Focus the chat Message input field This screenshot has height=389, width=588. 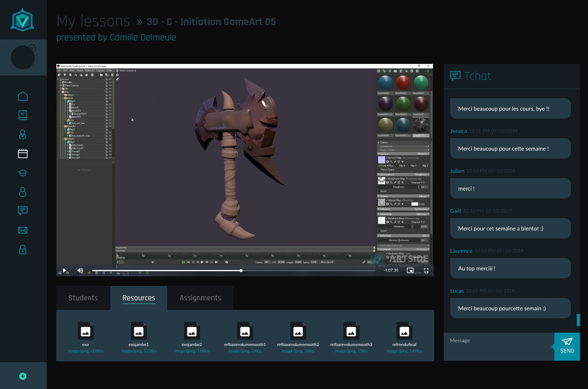pyautogui.click(x=499, y=347)
